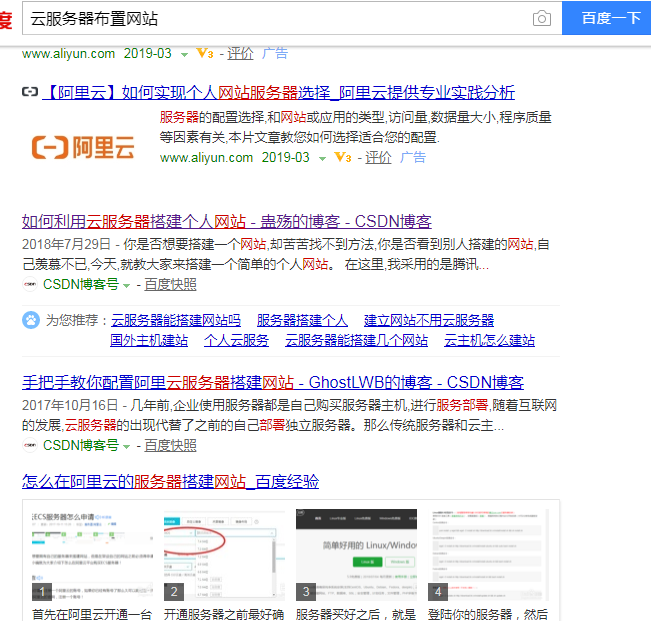Image resolution: width=651 pixels, height=621 pixels.
Task: Open step 2 thumbnail with red circled dropdown
Action: coord(224,555)
